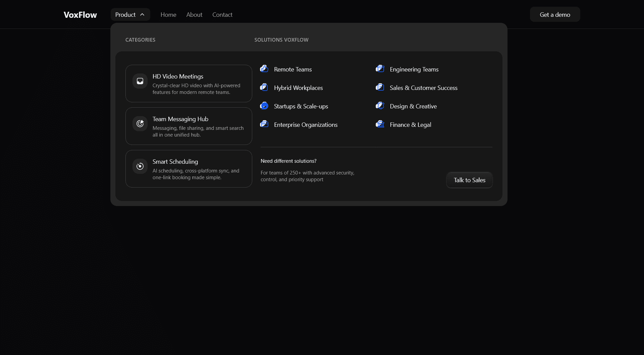The height and width of the screenshot is (355, 644).
Task: Select the Engineering Teams solution
Action: (x=414, y=69)
